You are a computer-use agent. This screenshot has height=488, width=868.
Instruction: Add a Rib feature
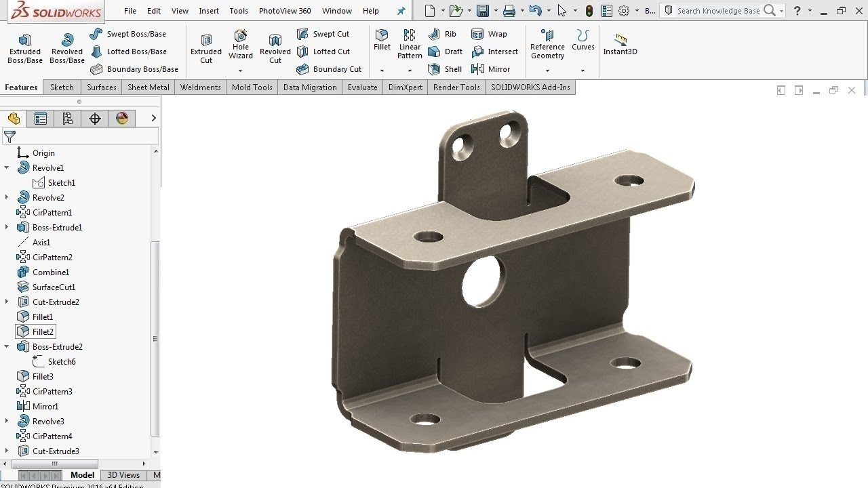click(x=443, y=34)
